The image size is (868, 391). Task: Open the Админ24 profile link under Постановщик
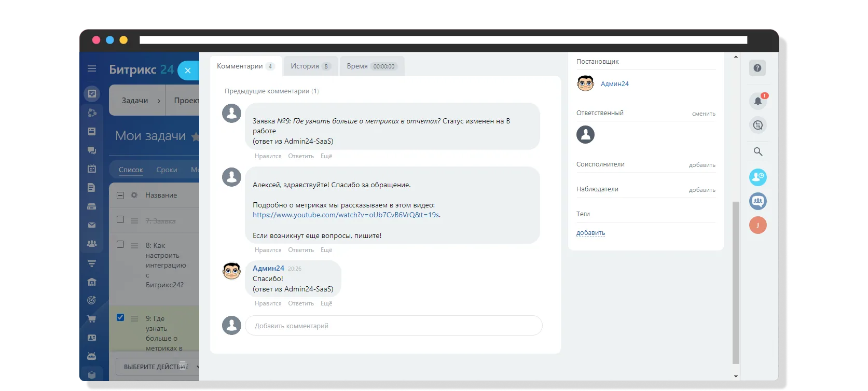pos(615,83)
